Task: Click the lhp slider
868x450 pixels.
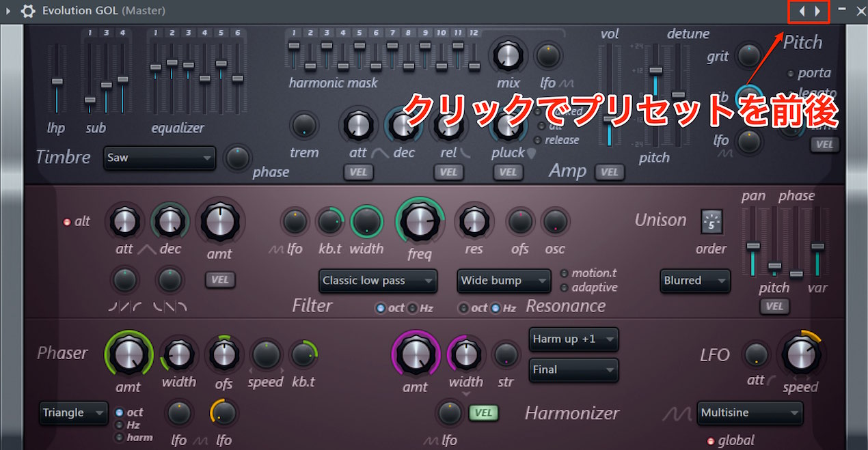Action: (x=57, y=80)
